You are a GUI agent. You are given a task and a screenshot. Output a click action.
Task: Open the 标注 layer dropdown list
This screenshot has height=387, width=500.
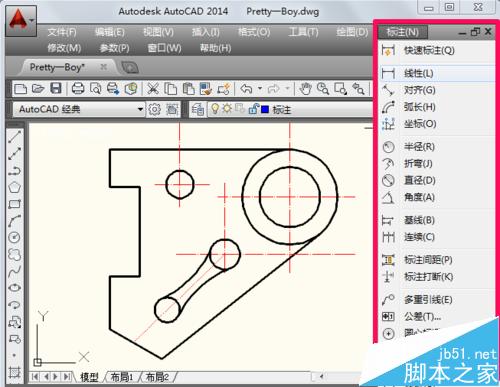pos(290,109)
